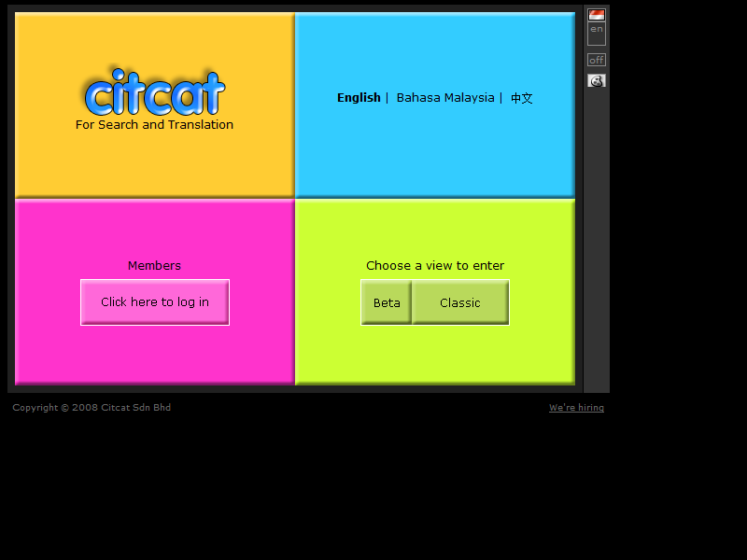747x560 pixels.
Task: Click the 'For Search and Translation' tagline
Action: click(x=154, y=125)
